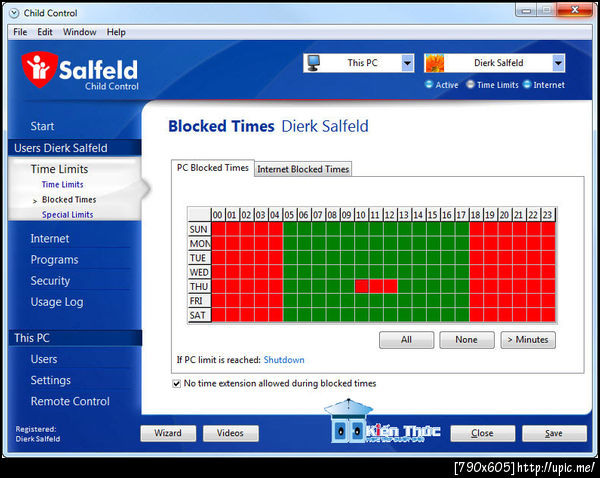600x478 pixels.
Task: Click the 18 hour column header
Action: [476, 215]
